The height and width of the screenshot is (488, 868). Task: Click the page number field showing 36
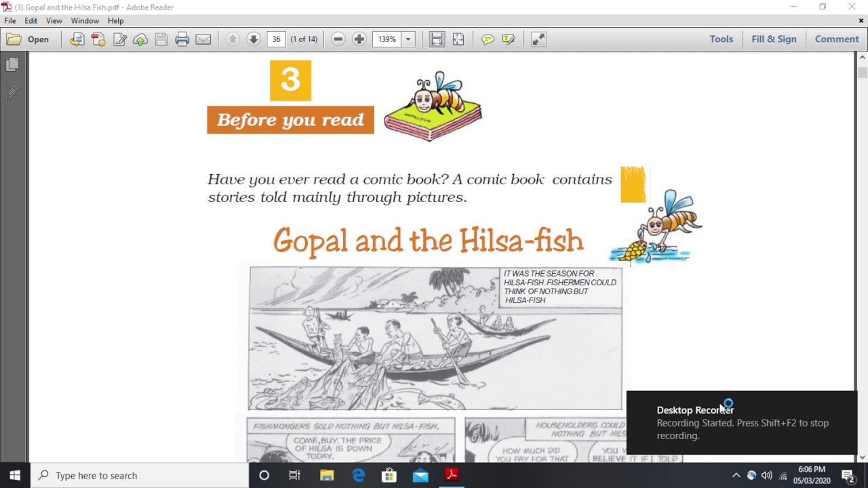(276, 39)
